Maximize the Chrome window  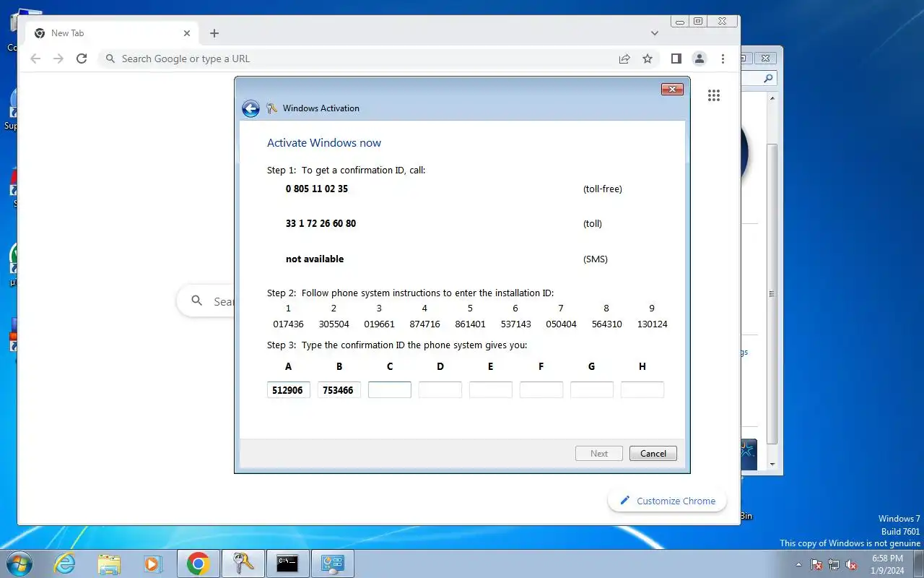(x=698, y=22)
